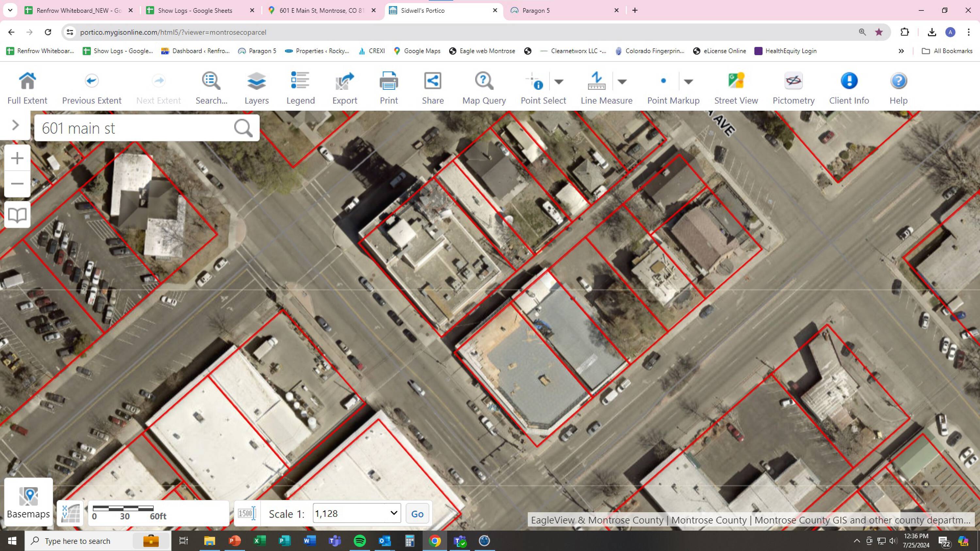The width and height of the screenshot is (980, 551).
Task: Open the Eagle web Montrose bookmark
Action: [482, 51]
